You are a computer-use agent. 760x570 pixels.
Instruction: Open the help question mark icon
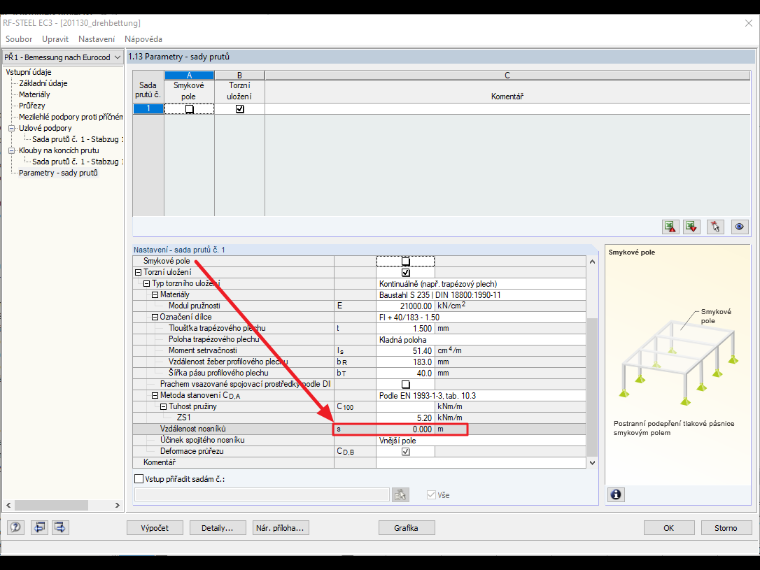(16, 527)
